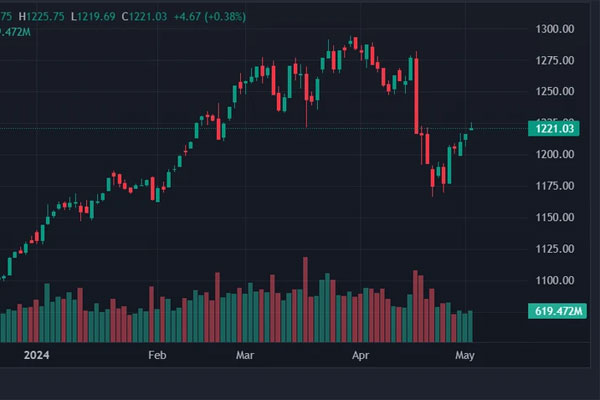This screenshot has height=400, width=600.
Task: Click the May label on time axis
Action: pyautogui.click(x=464, y=354)
